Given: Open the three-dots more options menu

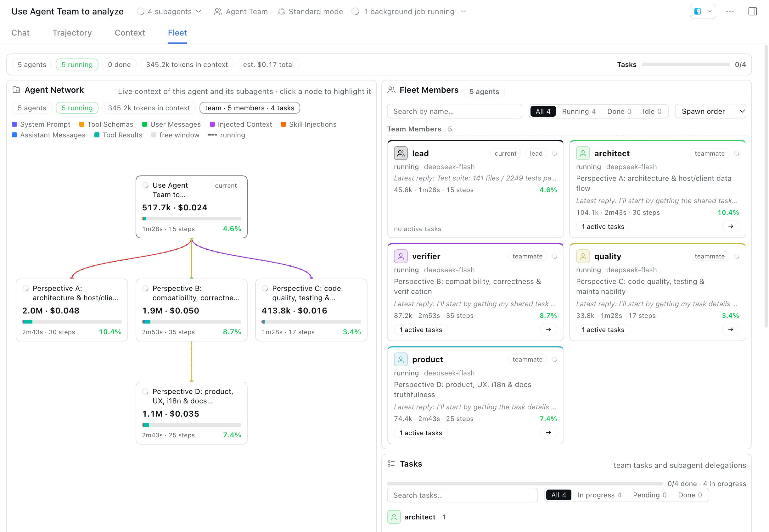Looking at the screenshot, I should 730,11.
